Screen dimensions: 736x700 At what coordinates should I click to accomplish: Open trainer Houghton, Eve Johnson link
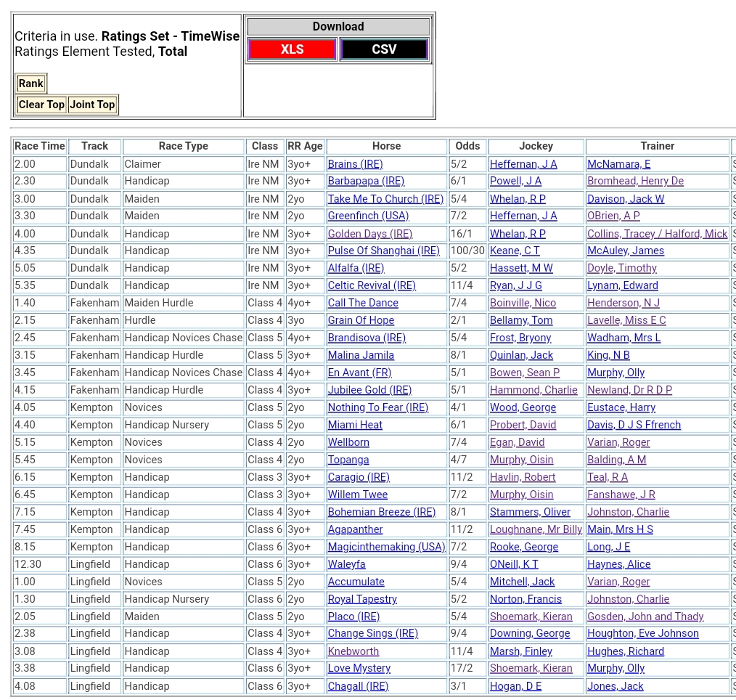tap(642, 633)
